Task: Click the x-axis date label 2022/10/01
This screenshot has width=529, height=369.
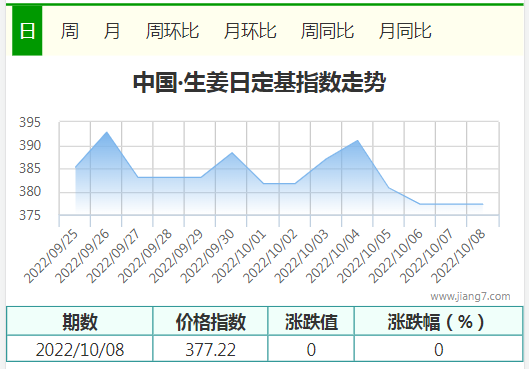Action: [239, 256]
